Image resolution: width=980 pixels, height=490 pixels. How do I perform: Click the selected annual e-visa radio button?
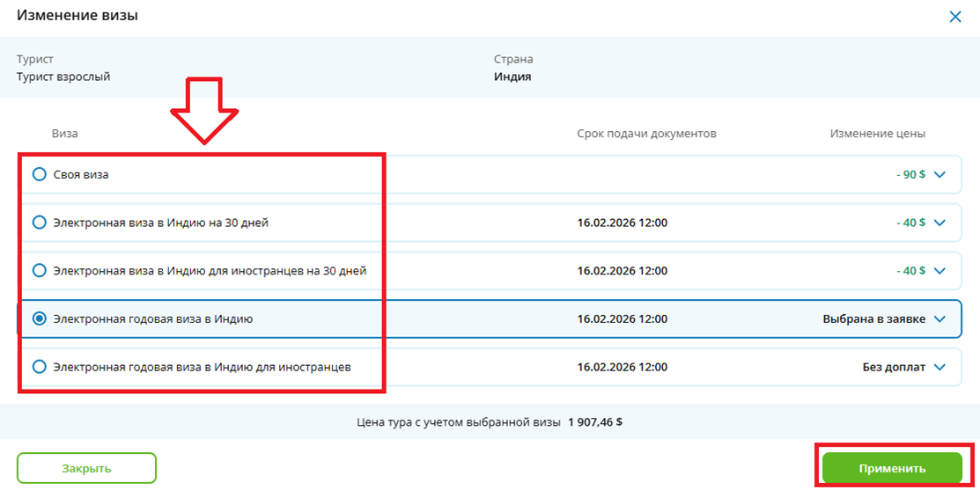(39, 319)
